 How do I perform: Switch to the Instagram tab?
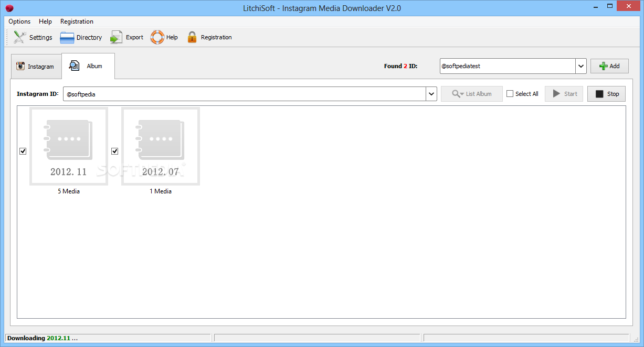coord(36,67)
